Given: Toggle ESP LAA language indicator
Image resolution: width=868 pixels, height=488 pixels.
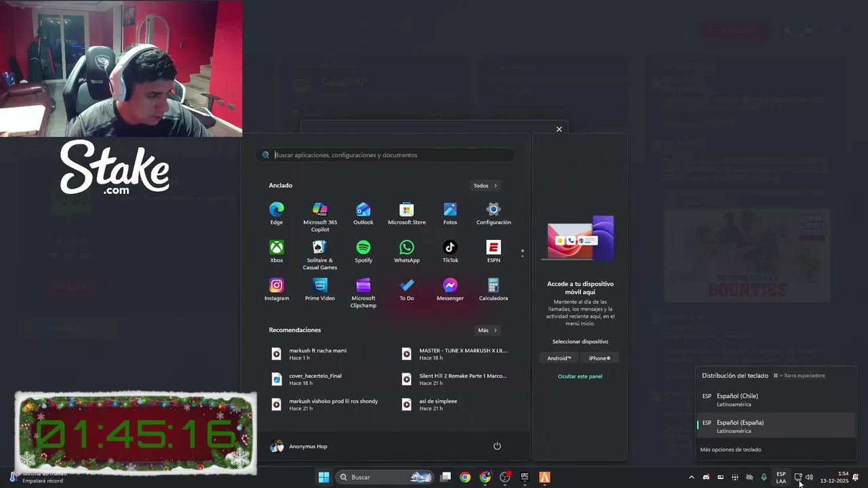Looking at the screenshot, I should click(x=781, y=477).
